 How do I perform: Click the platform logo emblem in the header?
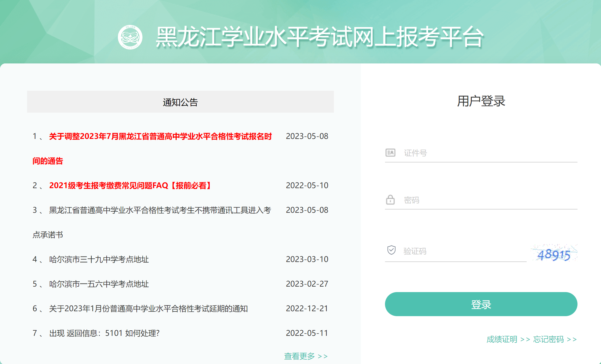click(130, 37)
